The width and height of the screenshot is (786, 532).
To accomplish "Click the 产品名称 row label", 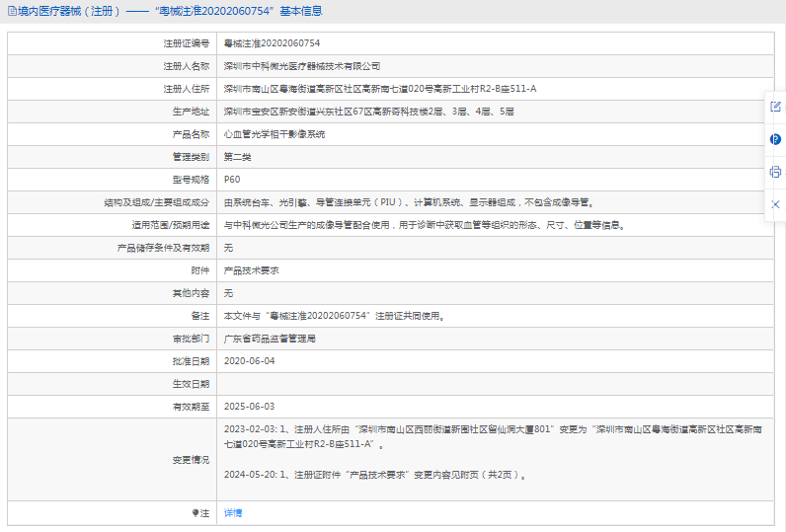I will [191, 134].
